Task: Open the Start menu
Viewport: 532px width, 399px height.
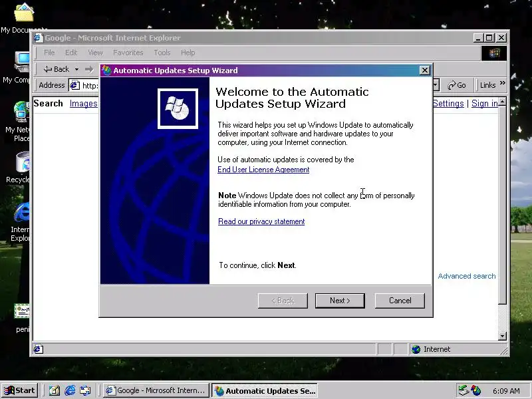Action: click(19, 390)
